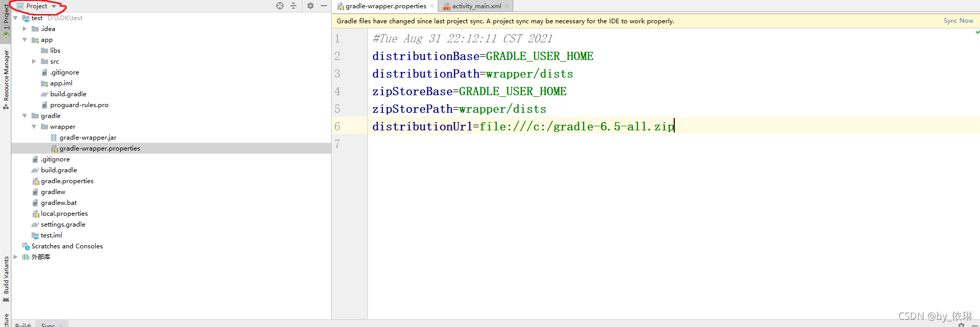Close the activity_main.xml tab
Screen dimensions: 980x327
[507, 6]
